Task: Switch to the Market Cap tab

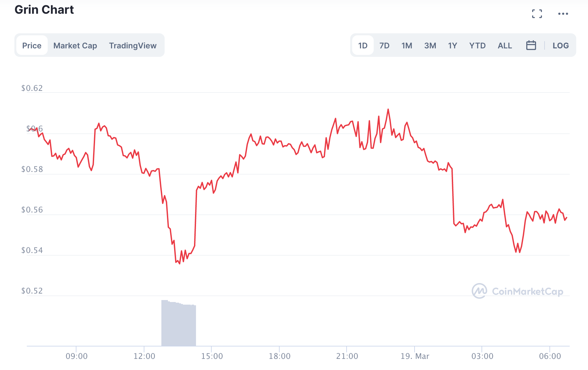Action: [75, 45]
